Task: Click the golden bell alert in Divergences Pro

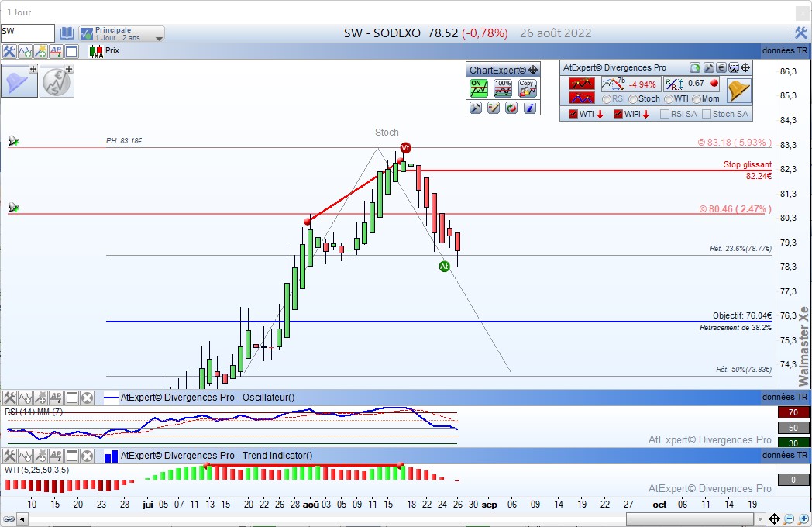Action: tap(738, 91)
